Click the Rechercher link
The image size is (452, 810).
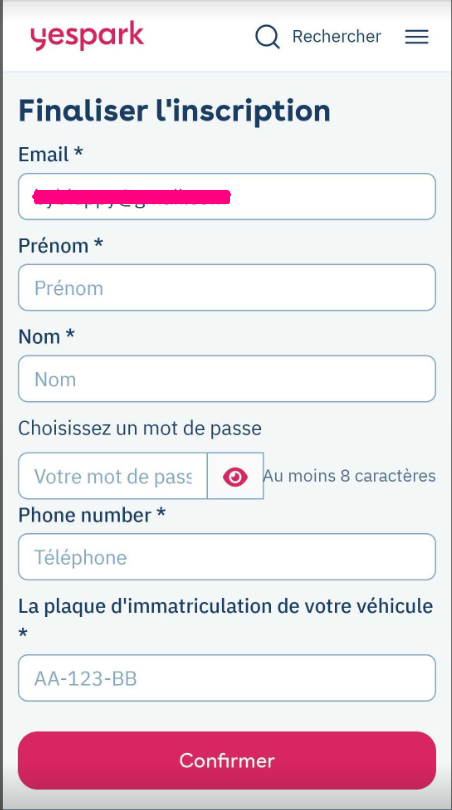tap(336, 37)
